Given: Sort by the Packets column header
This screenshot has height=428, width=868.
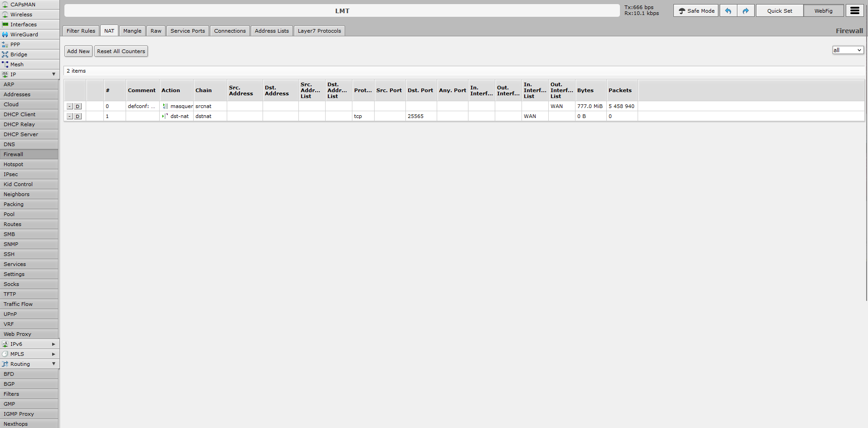Looking at the screenshot, I should (622, 90).
